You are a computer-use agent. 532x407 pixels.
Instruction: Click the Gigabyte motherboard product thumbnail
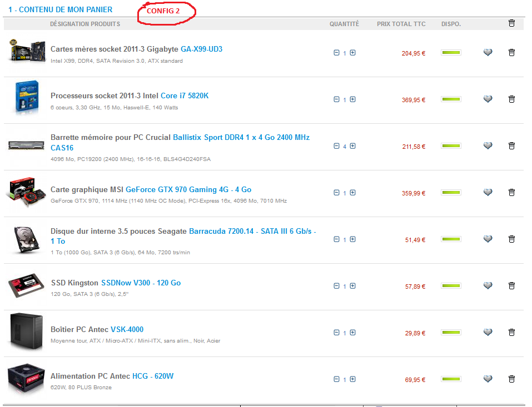(x=27, y=52)
